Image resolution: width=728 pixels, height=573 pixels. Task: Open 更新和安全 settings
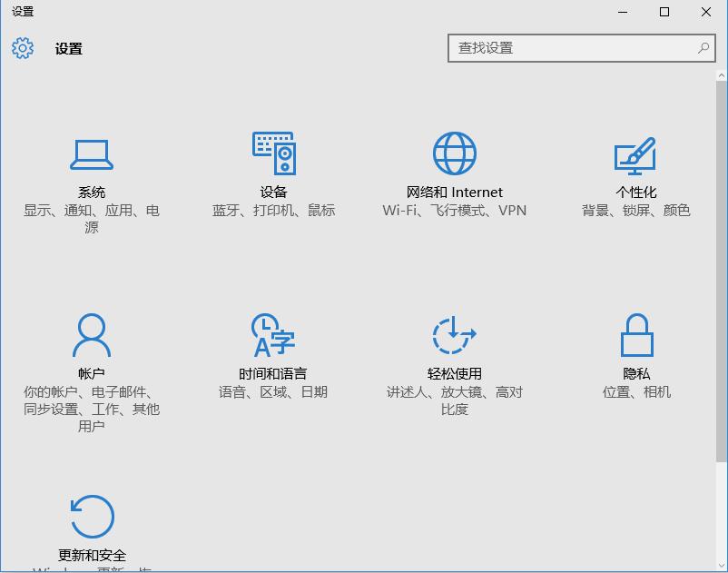pos(91,536)
